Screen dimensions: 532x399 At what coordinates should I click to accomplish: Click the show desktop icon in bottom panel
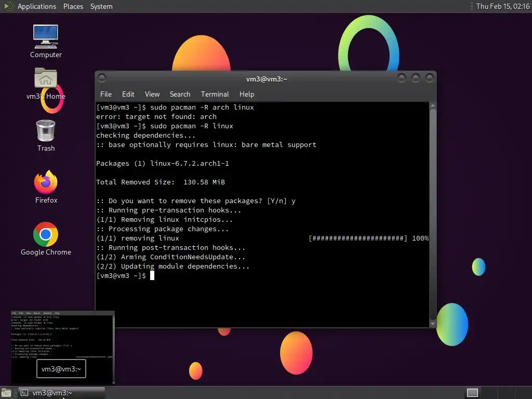(6, 393)
